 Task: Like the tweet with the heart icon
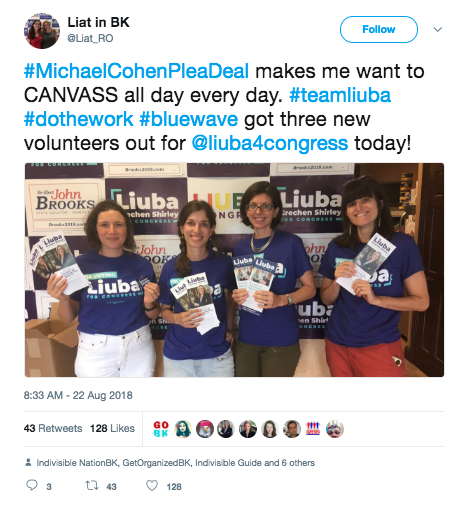[x=152, y=486]
